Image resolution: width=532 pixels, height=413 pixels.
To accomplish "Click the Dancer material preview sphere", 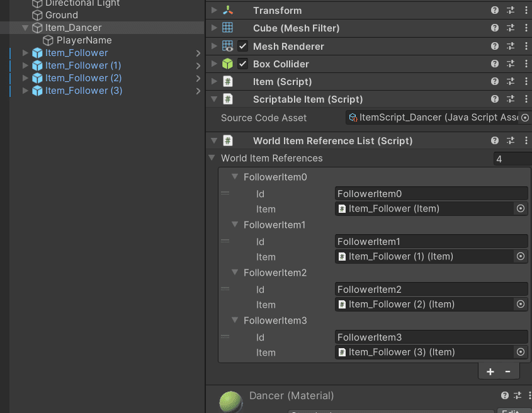I will point(230,402).
